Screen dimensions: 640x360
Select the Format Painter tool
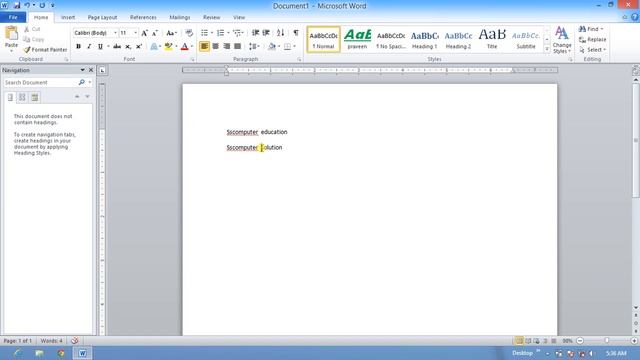(x=45, y=49)
